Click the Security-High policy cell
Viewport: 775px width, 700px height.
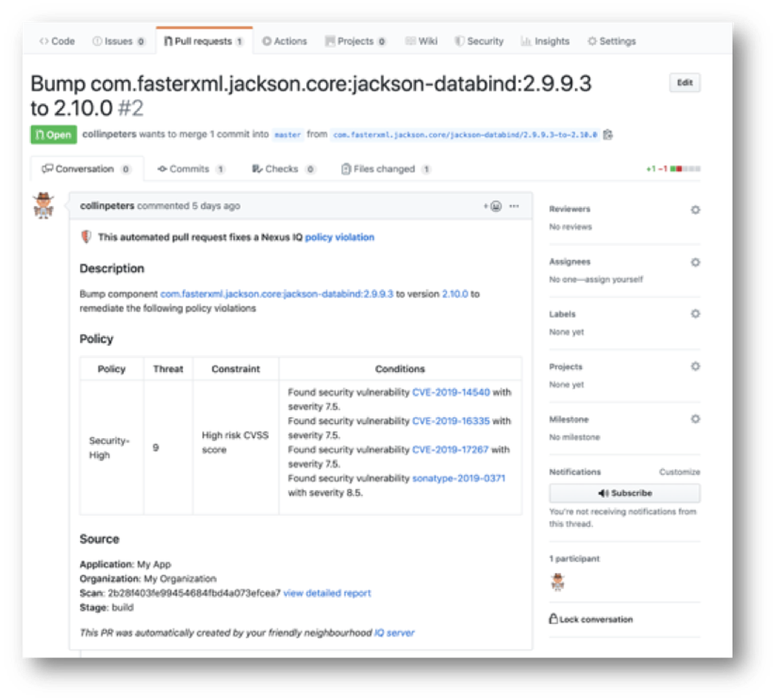pyautogui.click(x=112, y=448)
